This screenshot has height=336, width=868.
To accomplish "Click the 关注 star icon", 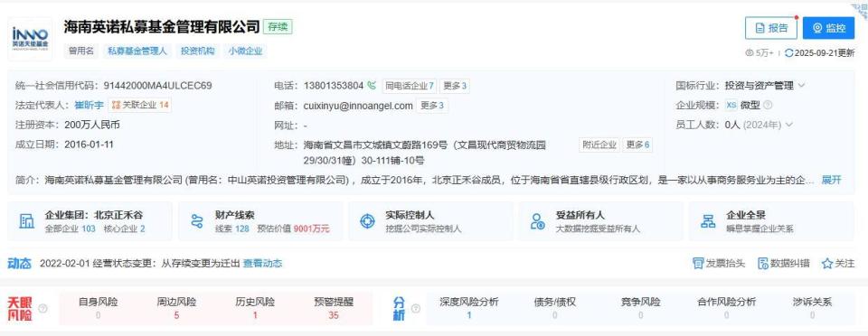I will [827, 264].
